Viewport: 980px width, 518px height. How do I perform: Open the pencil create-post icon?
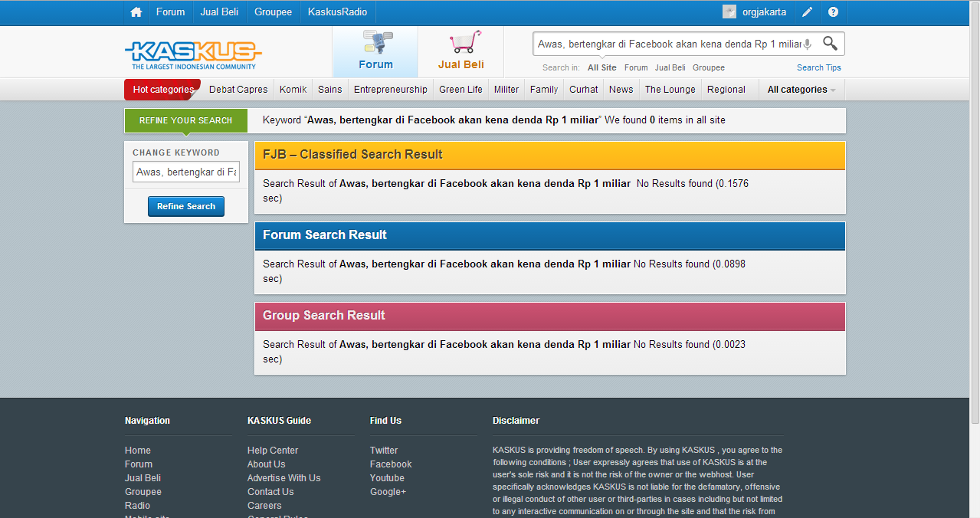[x=808, y=12]
